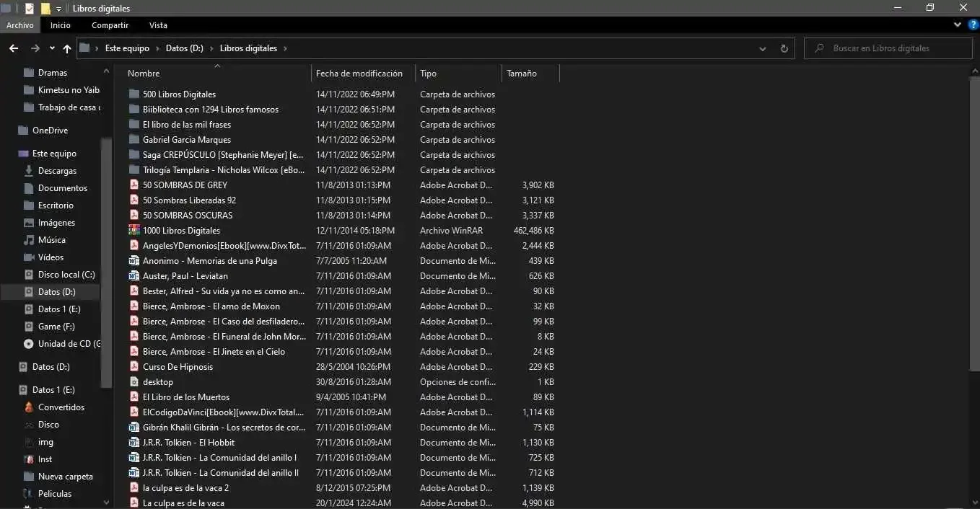Select the folder Biiblioteca con 1294 Libros famosos
Screen dimensions: 980x509
coord(211,110)
